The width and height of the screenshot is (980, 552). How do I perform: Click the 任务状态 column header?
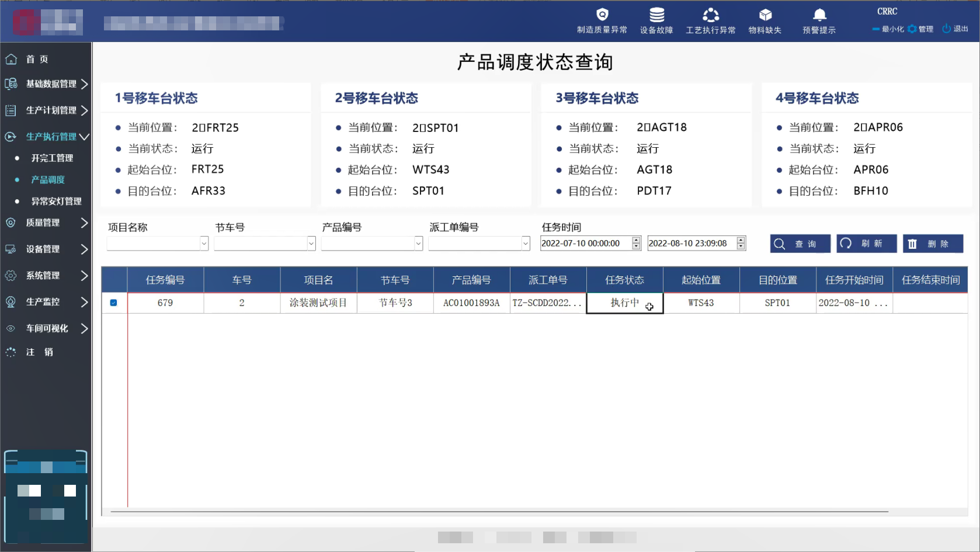click(x=625, y=280)
